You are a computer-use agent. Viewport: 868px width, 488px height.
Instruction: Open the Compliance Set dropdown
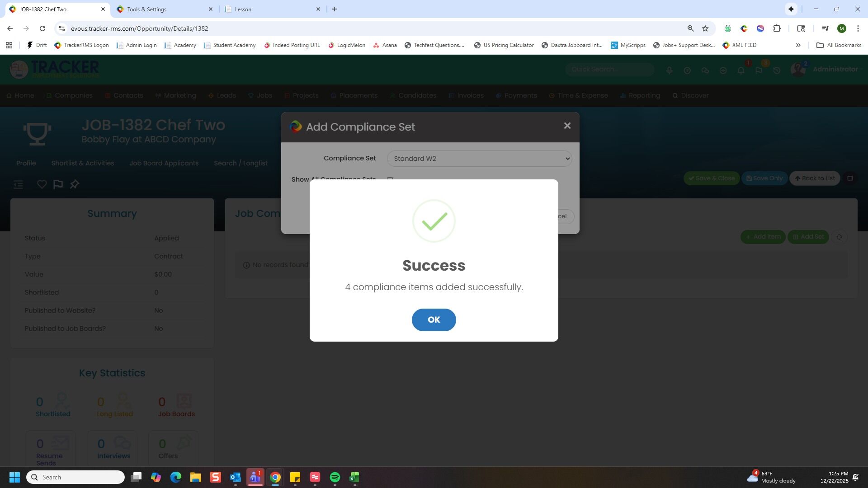479,159
